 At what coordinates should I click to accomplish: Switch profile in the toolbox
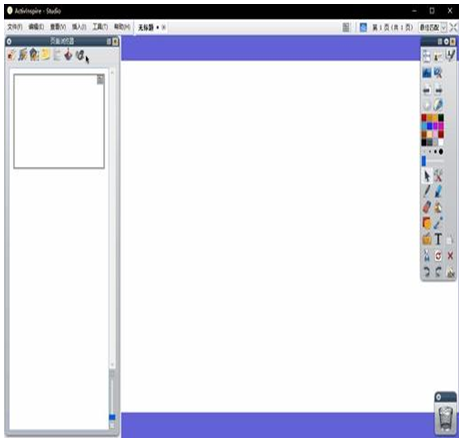click(438, 56)
